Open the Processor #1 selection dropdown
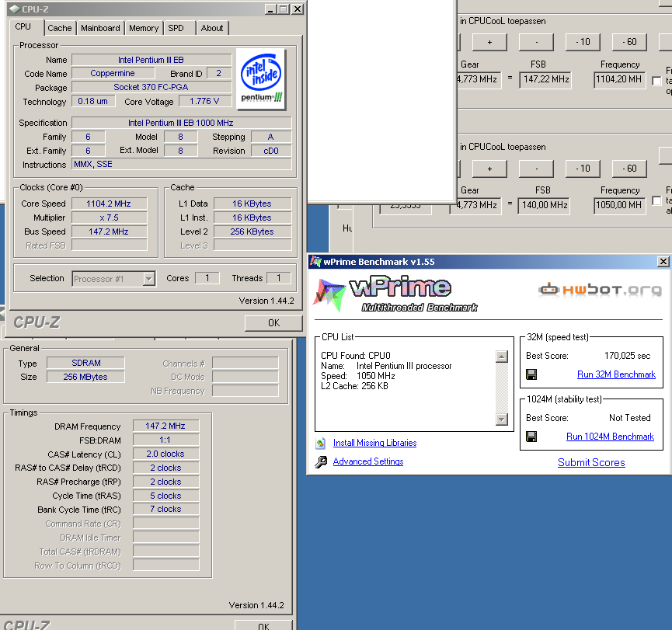The width and height of the screenshot is (672, 630). pyautogui.click(x=148, y=279)
